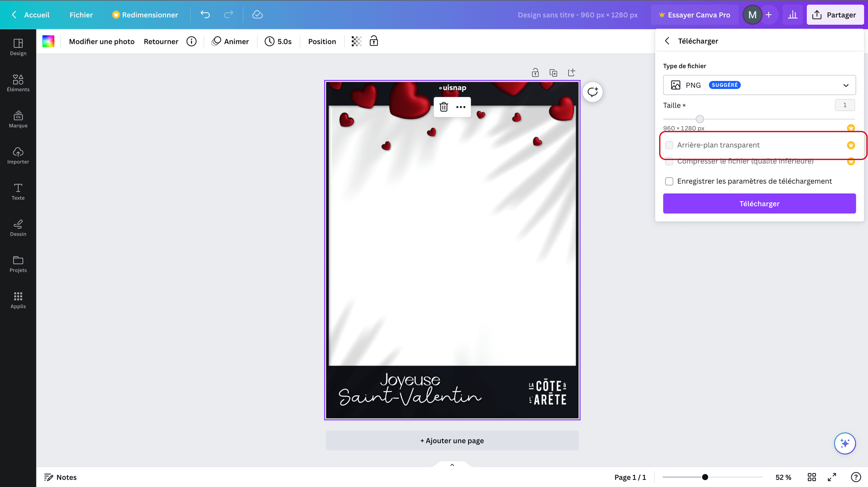Image resolution: width=868 pixels, height=487 pixels.
Task: Check Enregistrer les paramètres de téléchargement
Action: (x=669, y=181)
